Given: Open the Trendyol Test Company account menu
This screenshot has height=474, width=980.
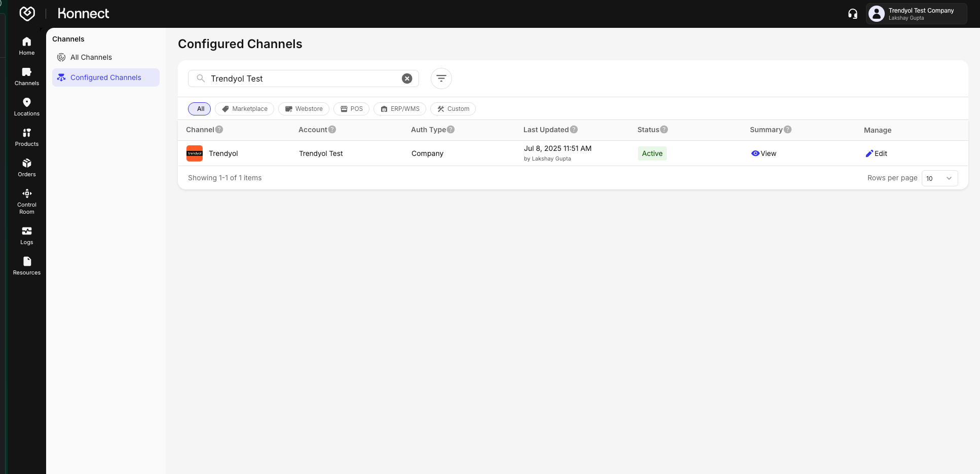Looking at the screenshot, I should click(916, 14).
